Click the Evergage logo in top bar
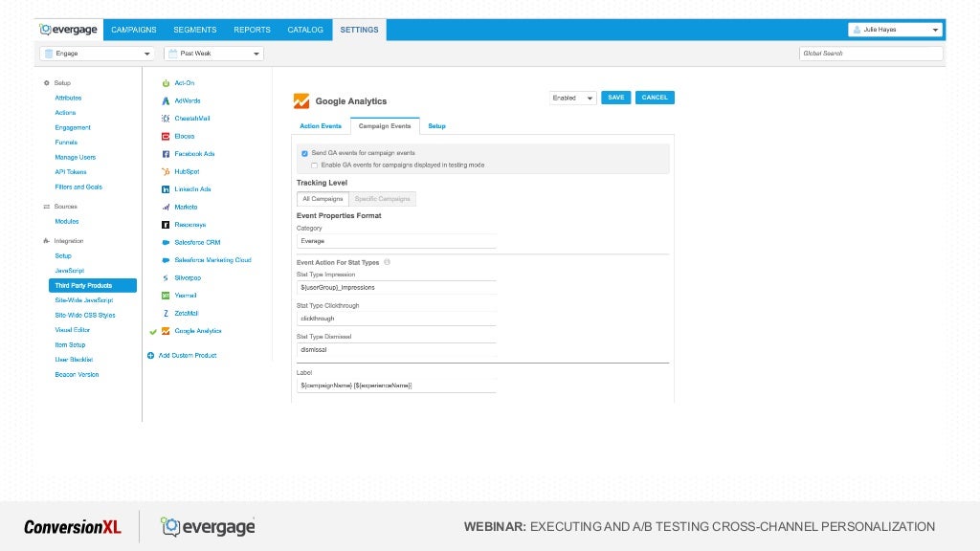The height and width of the screenshot is (551, 980). point(68,30)
